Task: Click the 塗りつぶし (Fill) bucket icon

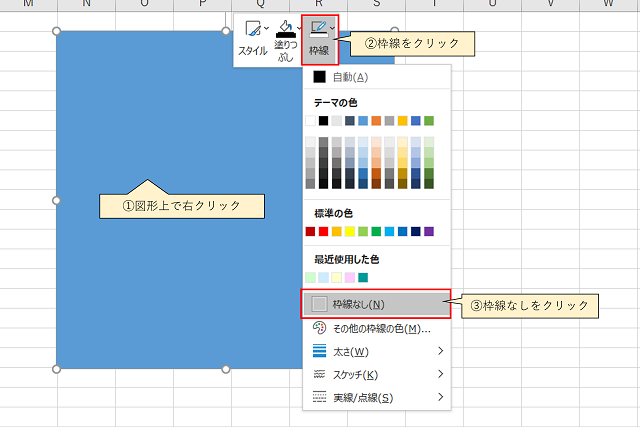Action: [286, 29]
